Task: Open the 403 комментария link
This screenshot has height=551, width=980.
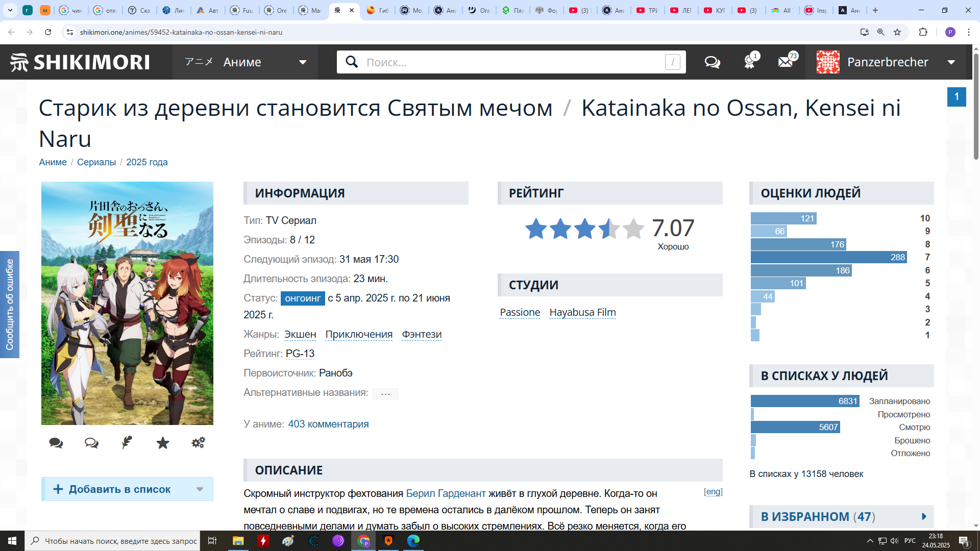Action: click(x=328, y=424)
